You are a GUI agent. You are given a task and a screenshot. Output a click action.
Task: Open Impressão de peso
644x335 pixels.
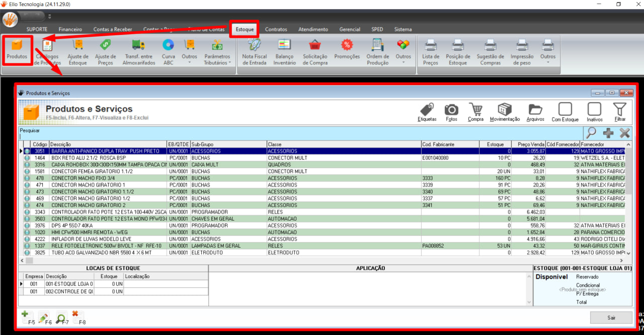point(522,52)
